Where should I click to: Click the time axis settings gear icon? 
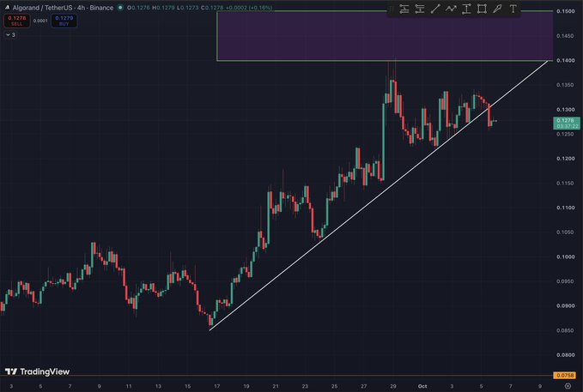[x=568, y=386]
